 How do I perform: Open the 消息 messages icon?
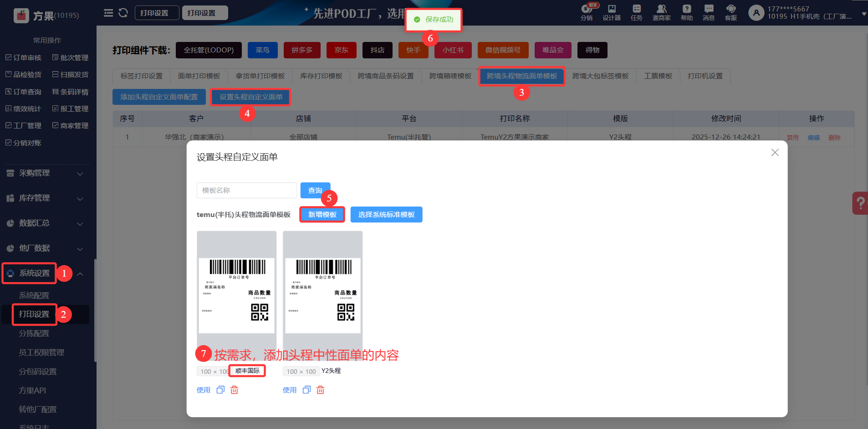(709, 12)
